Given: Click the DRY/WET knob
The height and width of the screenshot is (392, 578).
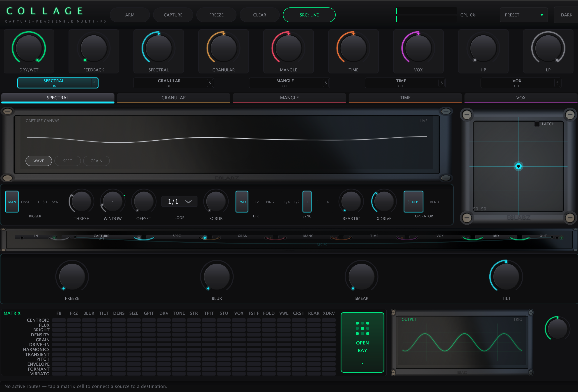Looking at the screenshot, I should [x=29, y=48].
